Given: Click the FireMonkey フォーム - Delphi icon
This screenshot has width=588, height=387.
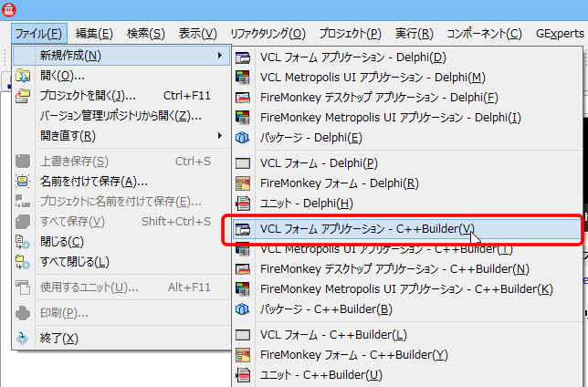Looking at the screenshot, I should [243, 183].
